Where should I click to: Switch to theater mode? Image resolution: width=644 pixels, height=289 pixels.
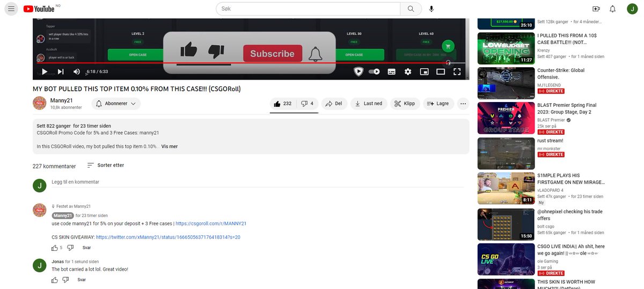coord(441,71)
